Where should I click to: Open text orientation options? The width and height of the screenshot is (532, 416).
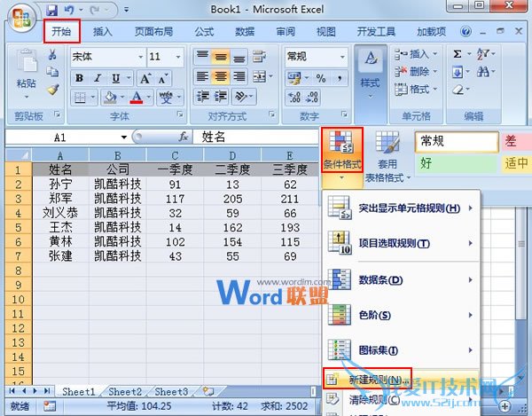240,97
